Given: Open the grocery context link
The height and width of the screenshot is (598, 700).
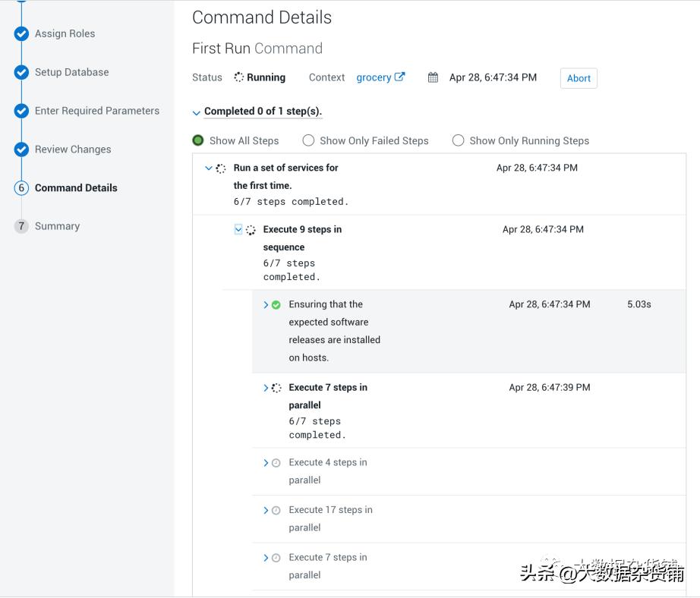Looking at the screenshot, I should [x=374, y=77].
